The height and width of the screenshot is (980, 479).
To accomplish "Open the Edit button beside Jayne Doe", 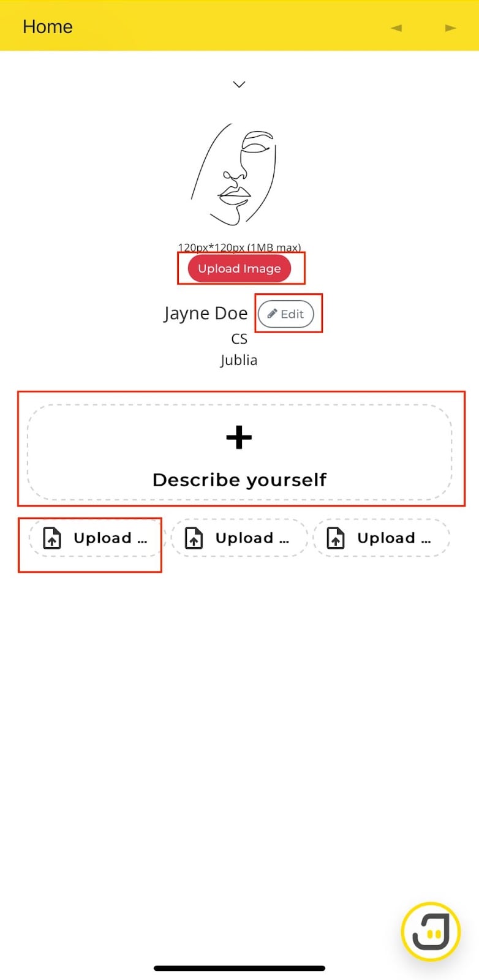I will 285,314.
